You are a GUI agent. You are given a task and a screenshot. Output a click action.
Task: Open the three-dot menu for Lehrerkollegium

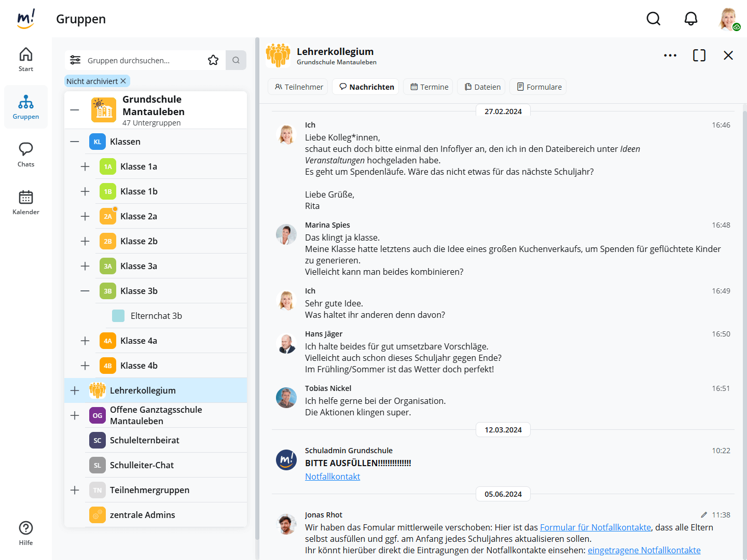[670, 55]
